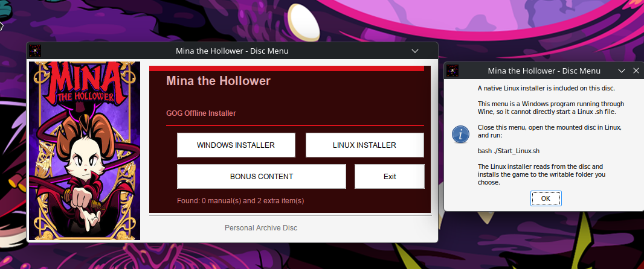Confirm the Linux info dialog with OK

(546, 198)
